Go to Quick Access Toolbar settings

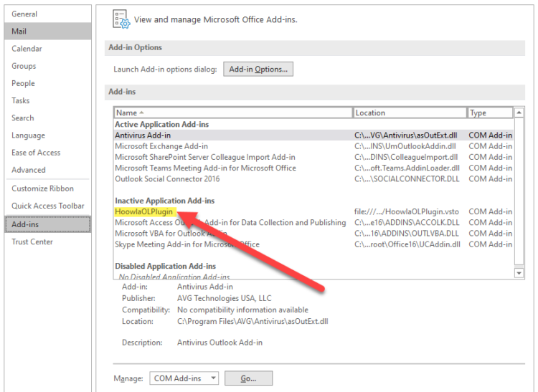(48, 206)
